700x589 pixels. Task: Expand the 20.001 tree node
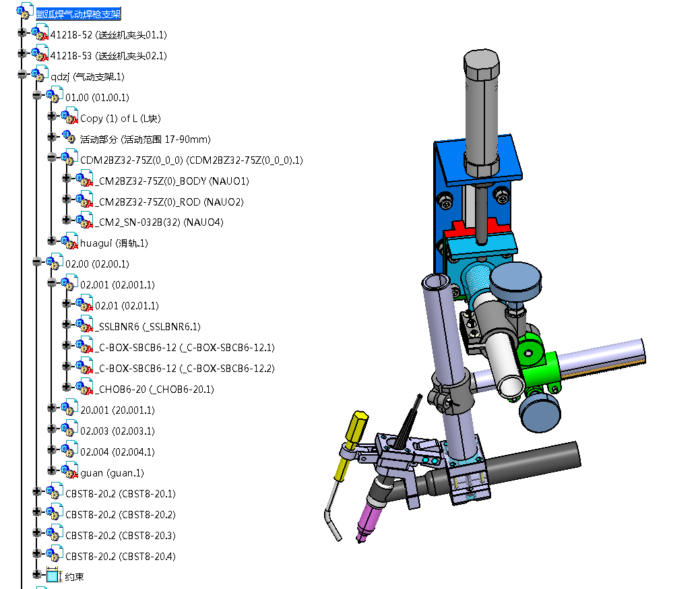click(51, 407)
